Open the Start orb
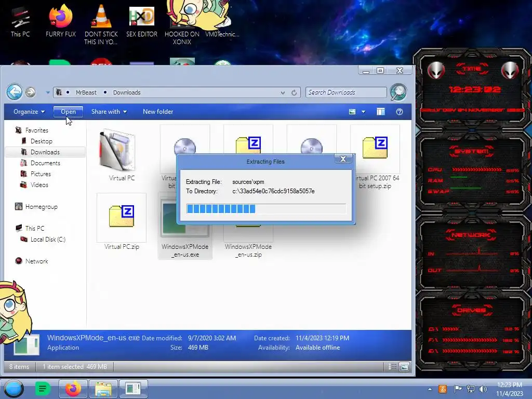This screenshot has height=399, width=532. (14, 389)
